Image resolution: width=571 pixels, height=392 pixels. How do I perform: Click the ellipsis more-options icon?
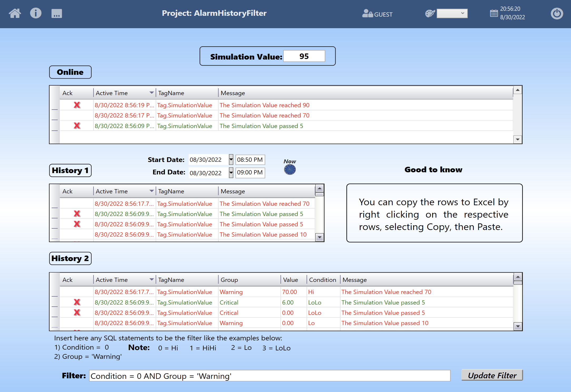[57, 13]
